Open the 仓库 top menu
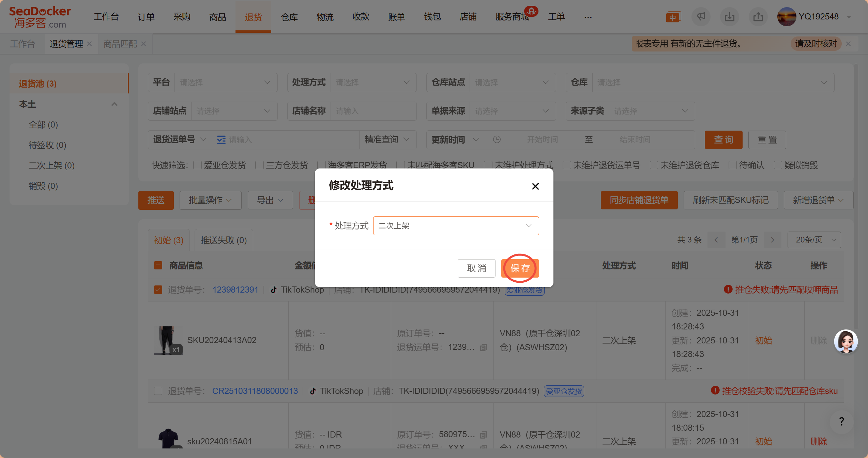868x458 pixels. pyautogui.click(x=289, y=17)
